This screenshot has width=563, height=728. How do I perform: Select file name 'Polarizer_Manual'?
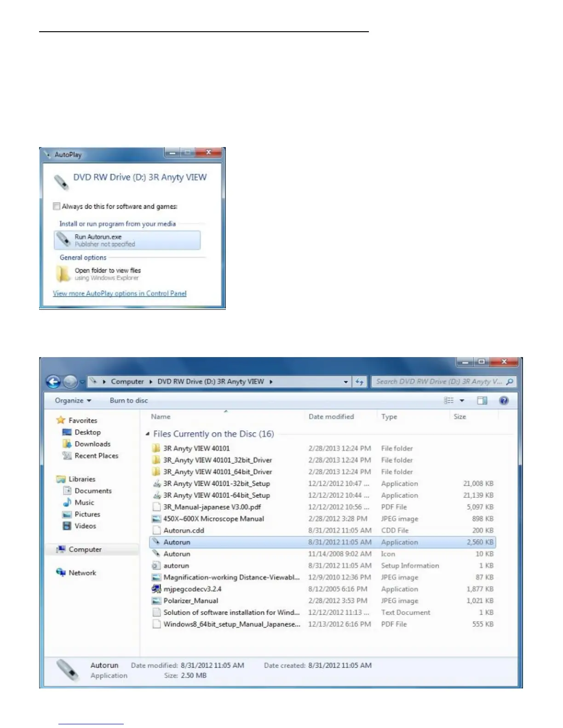point(191,601)
